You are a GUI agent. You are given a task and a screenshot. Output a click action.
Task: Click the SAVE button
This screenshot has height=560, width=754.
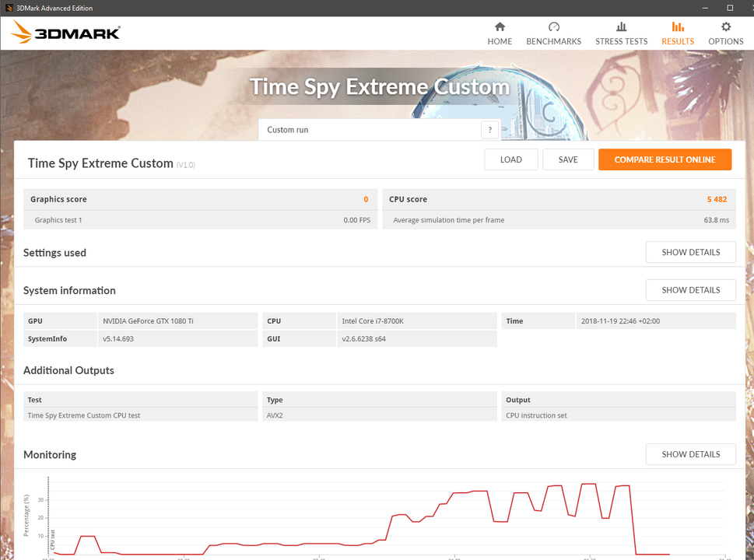pos(568,159)
